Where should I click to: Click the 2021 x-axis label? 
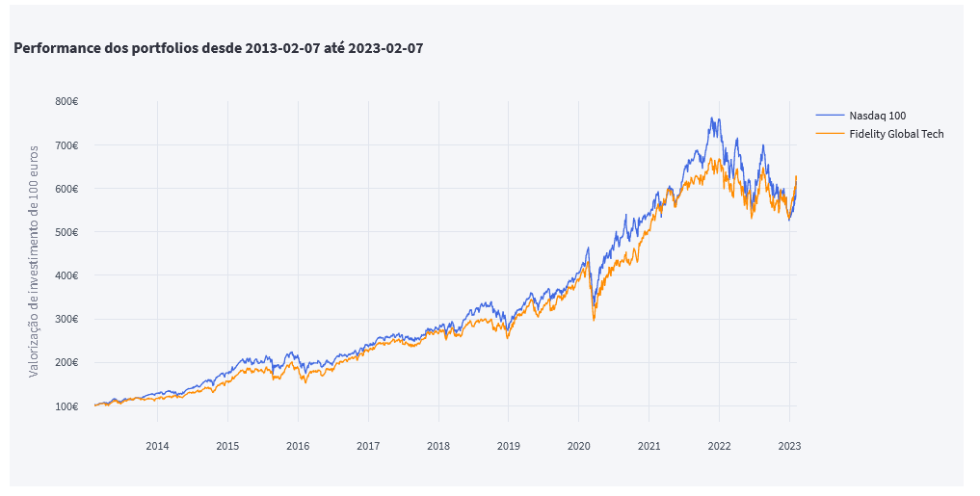click(649, 446)
